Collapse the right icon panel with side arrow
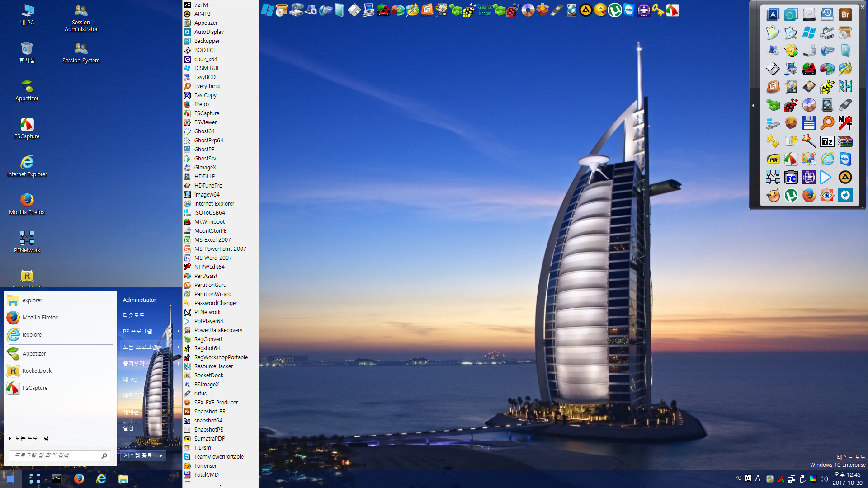Image resolution: width=868 pixels, height=488 pixels. pyautogui.click(x=753, y=105)
